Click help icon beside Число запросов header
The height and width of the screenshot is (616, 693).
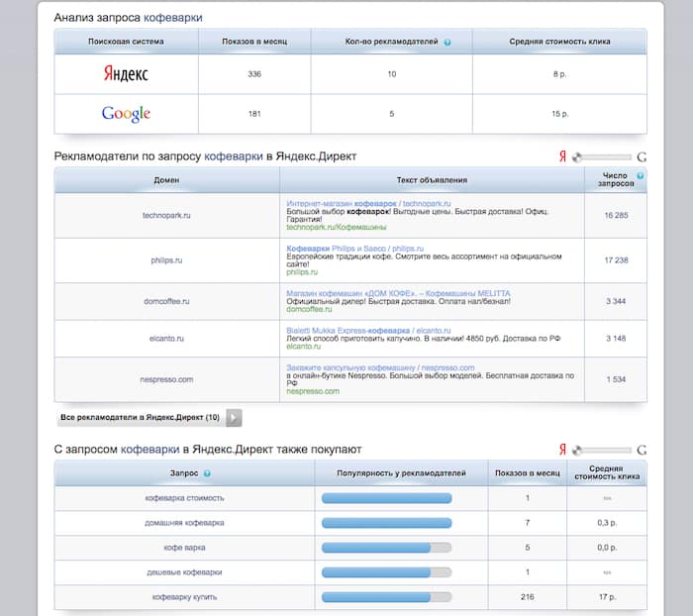click(x=640, y=175)
